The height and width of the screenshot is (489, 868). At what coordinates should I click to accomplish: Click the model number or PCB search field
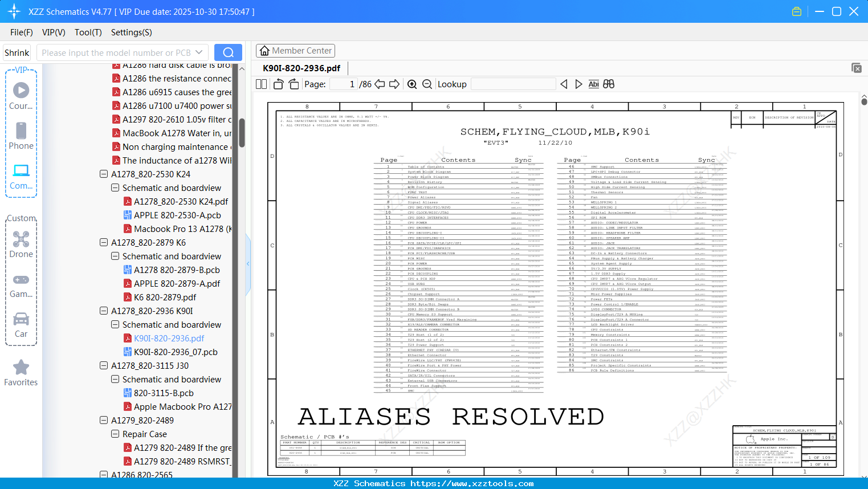click(116, 52)
